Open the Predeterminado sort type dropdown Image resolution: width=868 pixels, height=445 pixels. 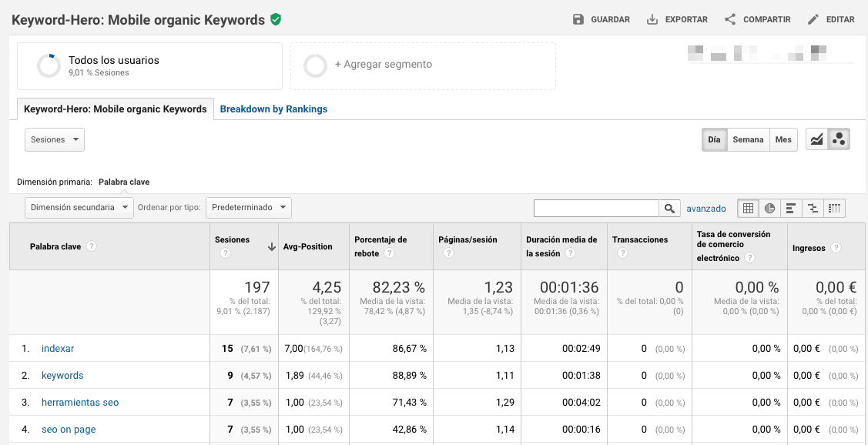[249, 207]
